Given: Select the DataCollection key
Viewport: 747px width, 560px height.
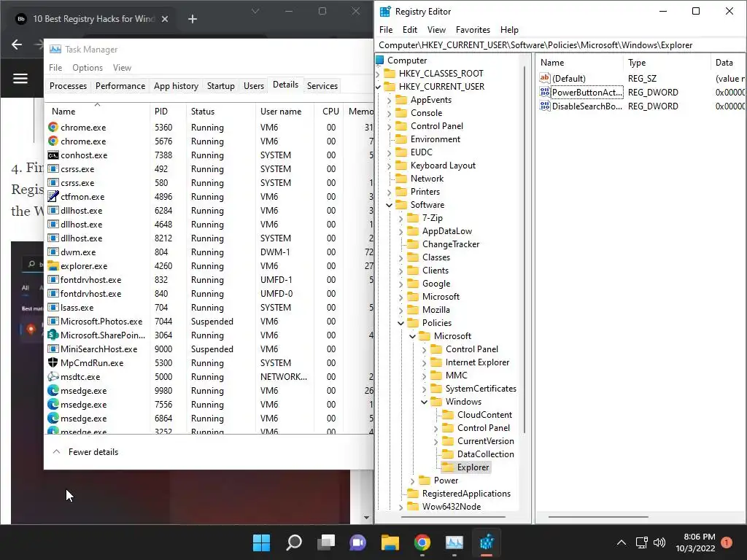Looking at the screenshot, I should click(485, 454).
